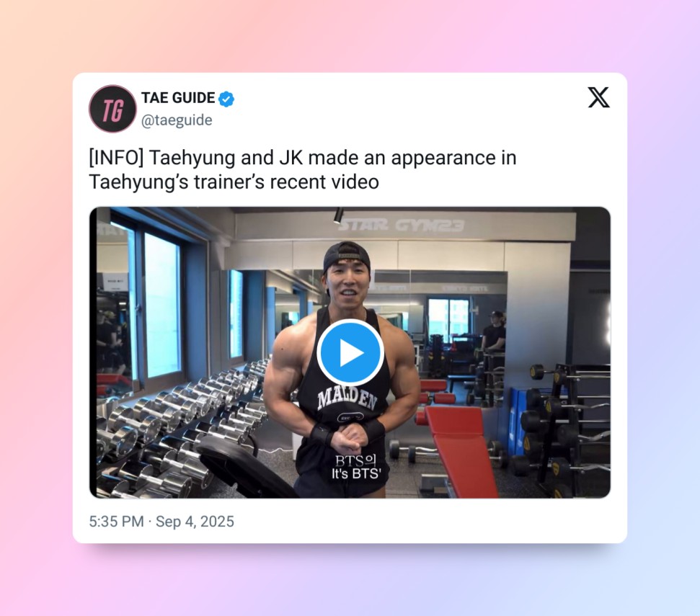This screenshot has height=616, width=700.
Task: Play the trainer's video
Action: pos(350,352)
